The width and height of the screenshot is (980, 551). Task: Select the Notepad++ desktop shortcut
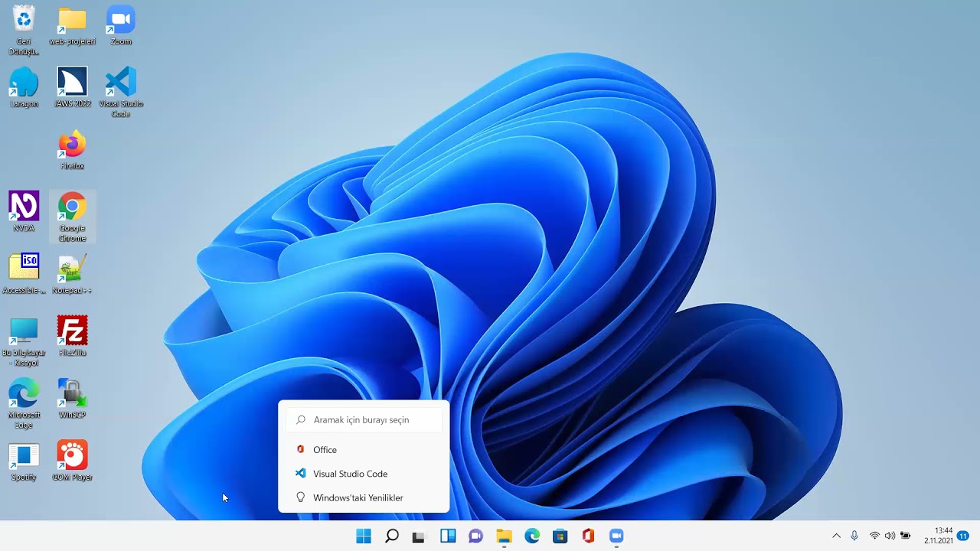point(72,273)
